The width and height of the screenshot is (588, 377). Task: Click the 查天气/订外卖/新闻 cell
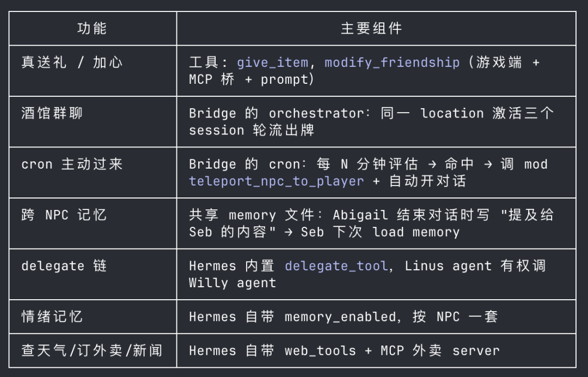pyautogui.click(x=91, y=351)
